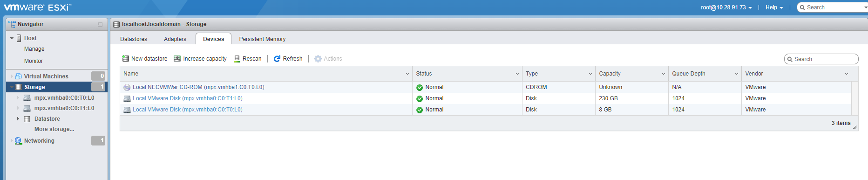Screen dimensions: 868x180
Task: Open the root@10.28.91.73 user dropdown
Action: (726, 7)
